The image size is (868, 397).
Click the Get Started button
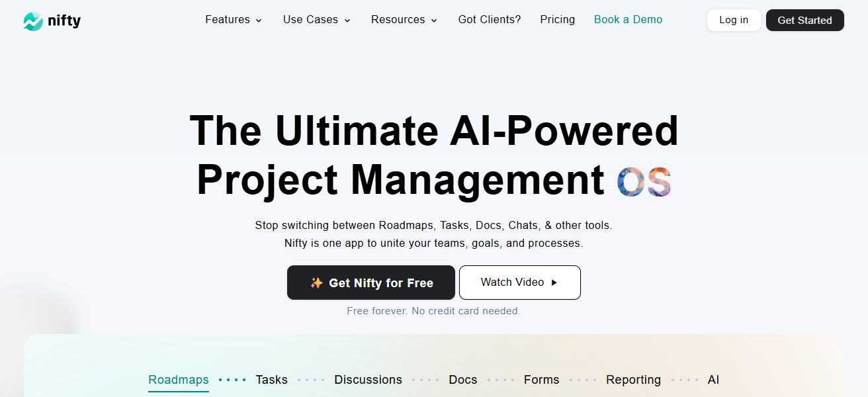pyautogui.click(x=804, y=21)
